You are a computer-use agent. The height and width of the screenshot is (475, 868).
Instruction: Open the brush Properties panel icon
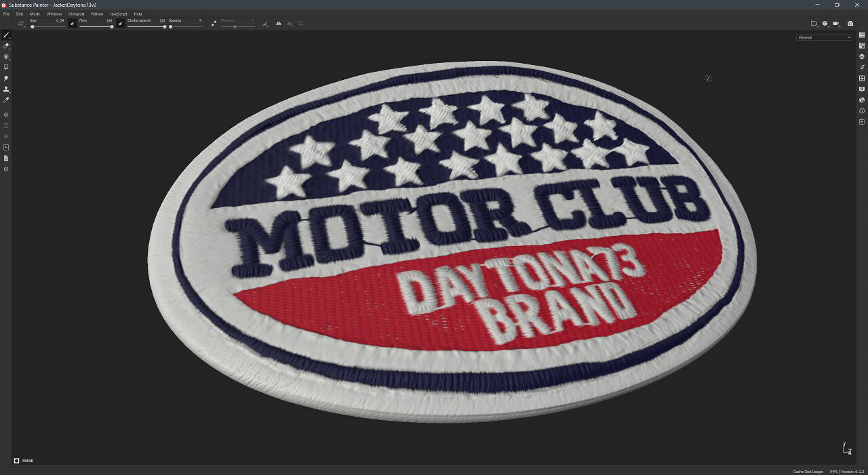pos(862,67)
